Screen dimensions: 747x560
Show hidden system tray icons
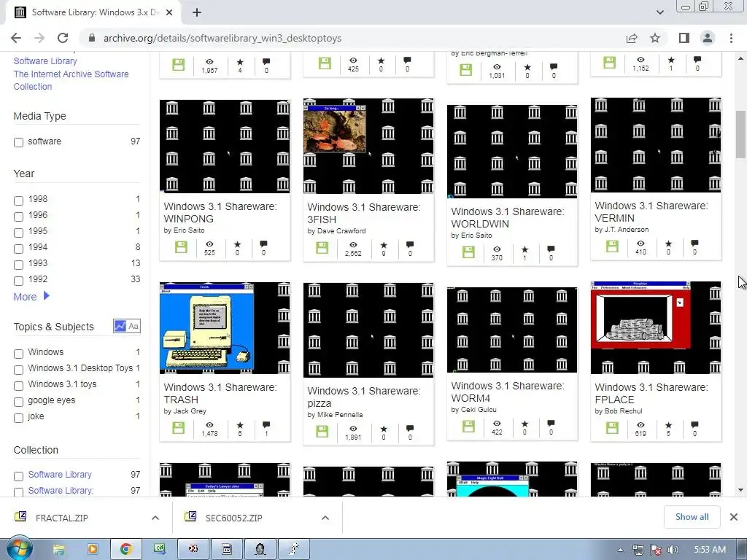click(x=620, y=550)
